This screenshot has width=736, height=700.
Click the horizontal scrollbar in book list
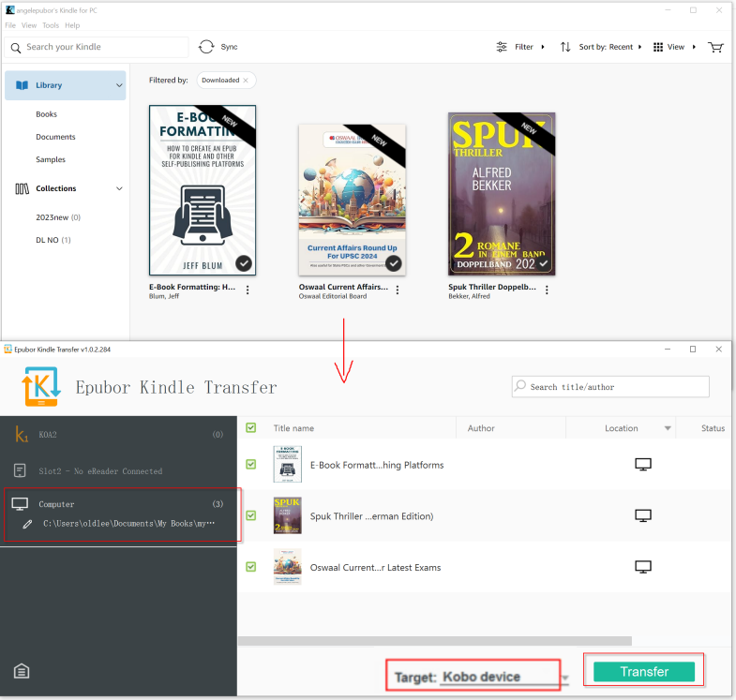coord(435,641)
